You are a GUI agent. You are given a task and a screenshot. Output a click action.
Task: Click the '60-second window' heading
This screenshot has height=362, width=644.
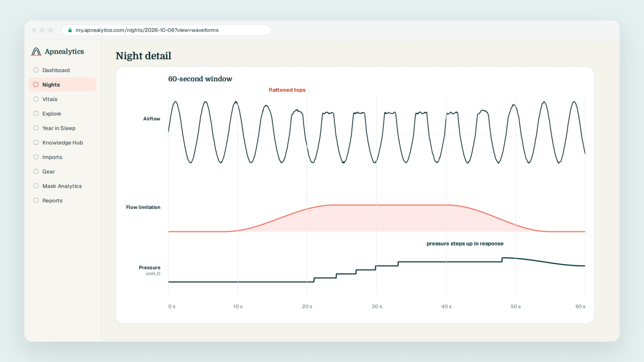[x=200, y=79]
